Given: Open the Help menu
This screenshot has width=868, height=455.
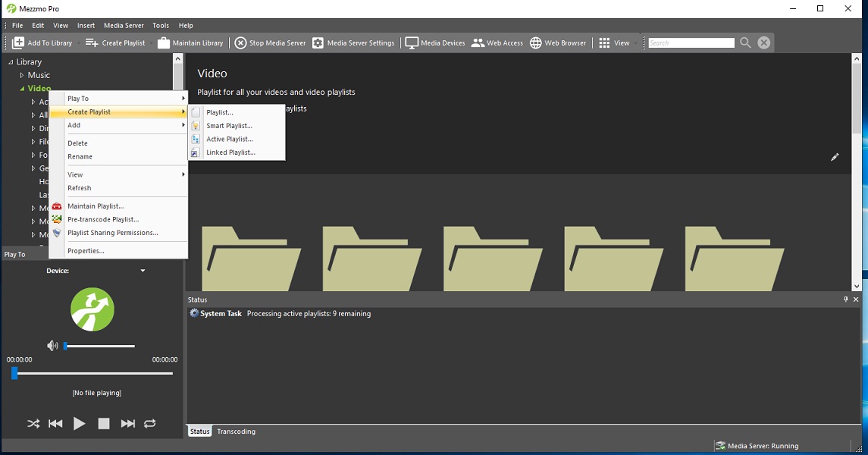Looking at the screenshot, I should [186, 26].
